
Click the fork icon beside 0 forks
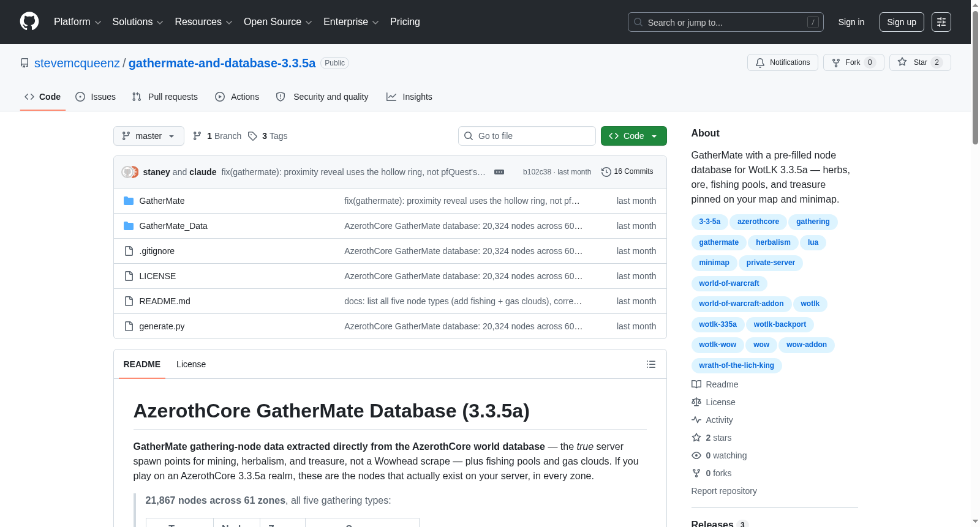696,473
